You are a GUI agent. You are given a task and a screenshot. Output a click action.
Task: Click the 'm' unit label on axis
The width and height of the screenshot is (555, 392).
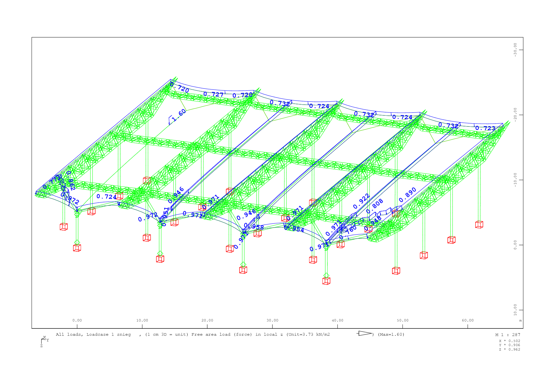tap(521, 321)
